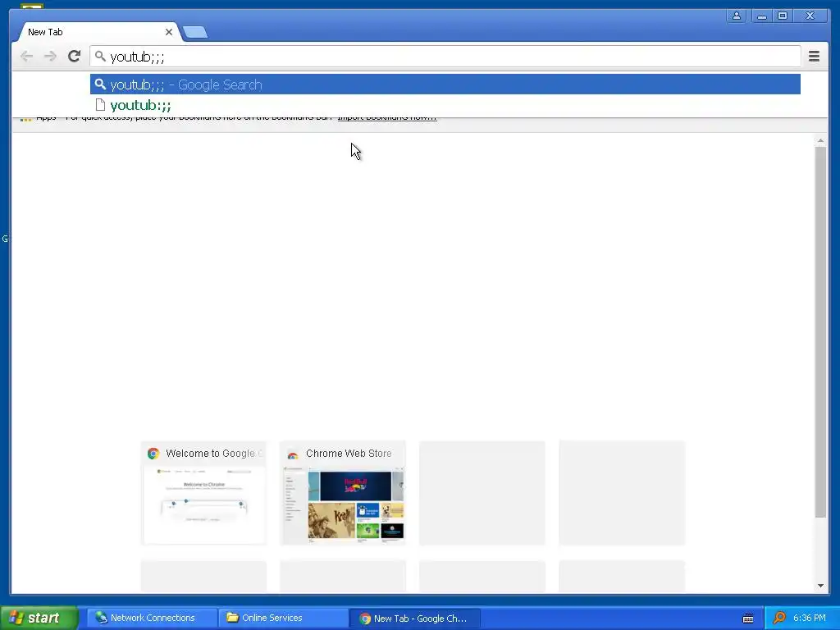The height and width of the screenshot is (630, 840).
Task: Click the New Tab - Google Chrome taskbar button
Action: tap(414, 619)
